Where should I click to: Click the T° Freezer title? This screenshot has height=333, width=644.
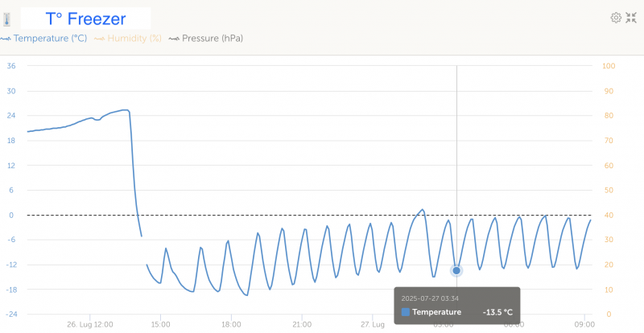pyautogui.click(x=85, y=18)
